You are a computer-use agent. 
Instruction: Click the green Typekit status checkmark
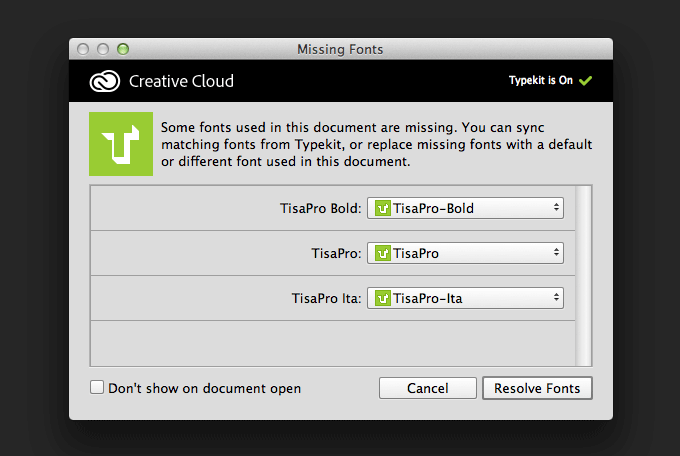click(x=586, y=81)
